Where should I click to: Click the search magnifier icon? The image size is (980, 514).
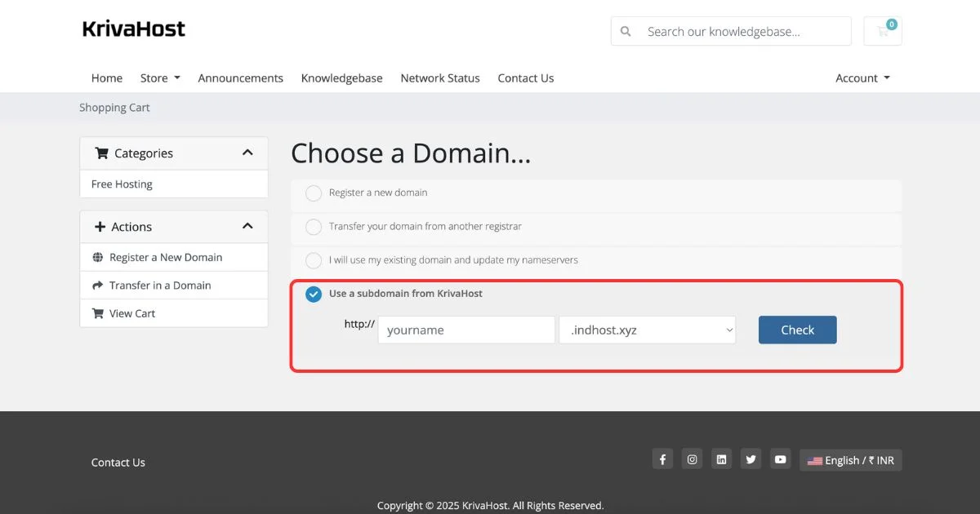coord(626,32)
